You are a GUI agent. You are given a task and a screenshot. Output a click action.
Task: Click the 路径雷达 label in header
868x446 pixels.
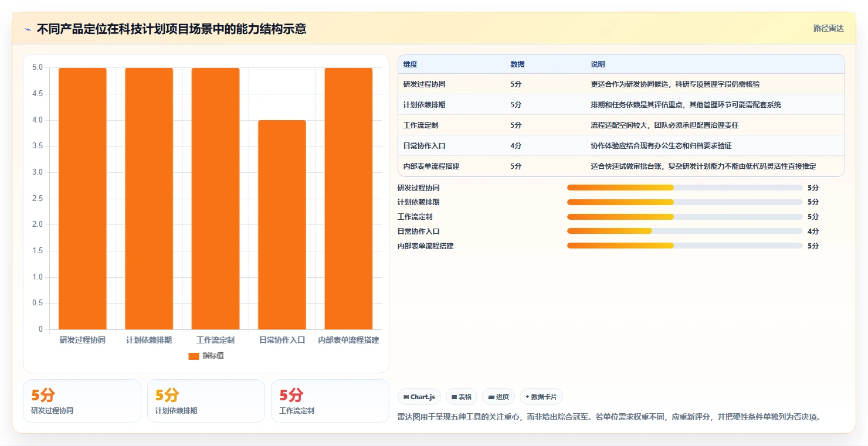(828, 28)
